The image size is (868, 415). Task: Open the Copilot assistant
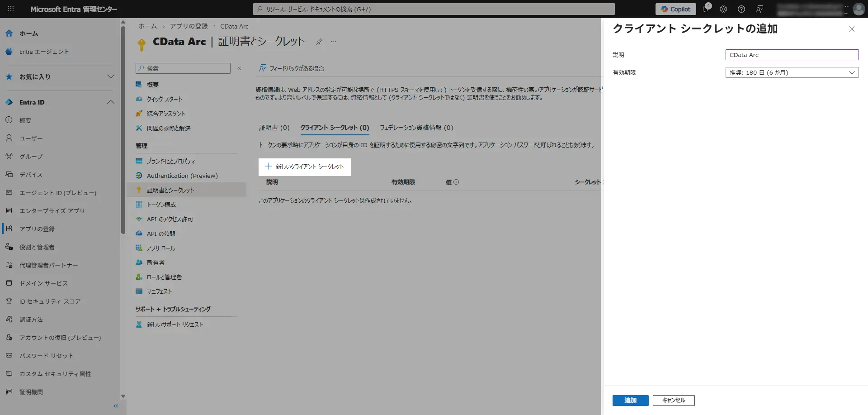675,9
